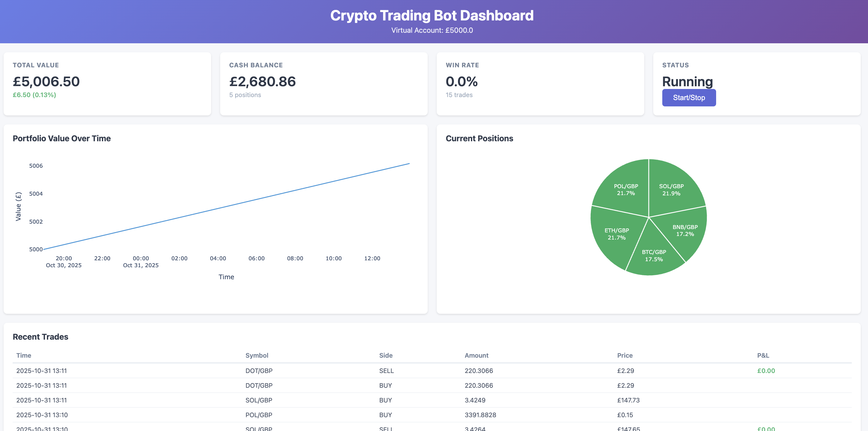This screenshot has height=431, width=868.
Task: Click the £0.00 P&L value on the first trade
Action: [766, 371]
